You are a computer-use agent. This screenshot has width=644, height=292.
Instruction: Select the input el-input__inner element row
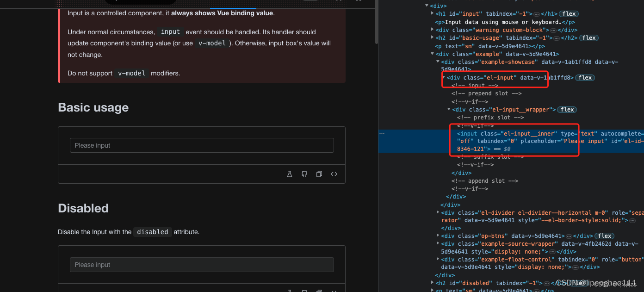click(x=511, y=141)
